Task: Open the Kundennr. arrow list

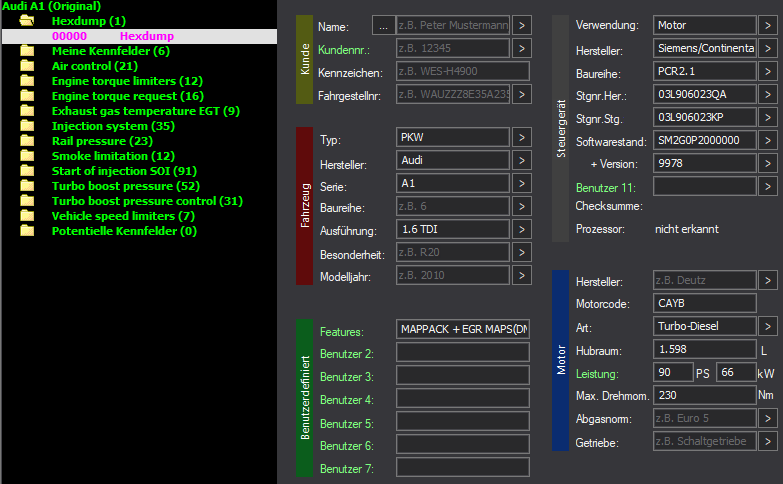Action: click(x=522, y=48)
